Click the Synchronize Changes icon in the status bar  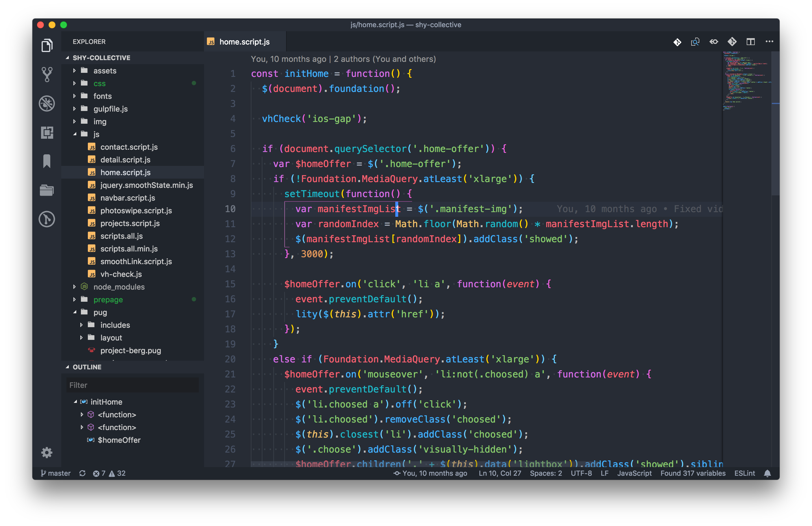coord(82,473)
